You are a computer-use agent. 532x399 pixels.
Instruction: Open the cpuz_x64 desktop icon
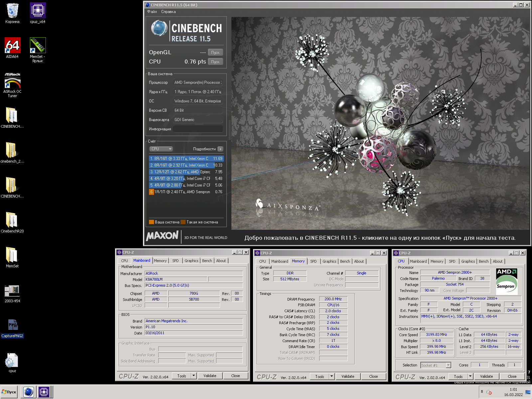point(38,13)
